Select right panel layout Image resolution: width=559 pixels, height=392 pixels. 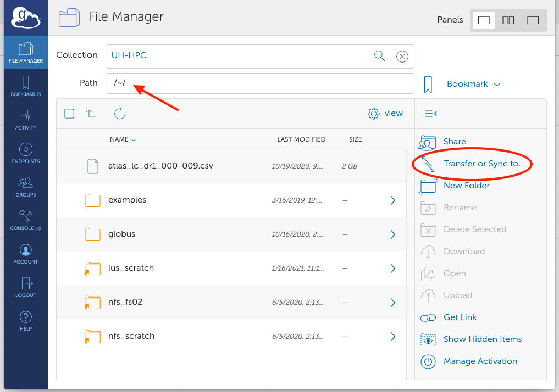click(x=533, y=20)
